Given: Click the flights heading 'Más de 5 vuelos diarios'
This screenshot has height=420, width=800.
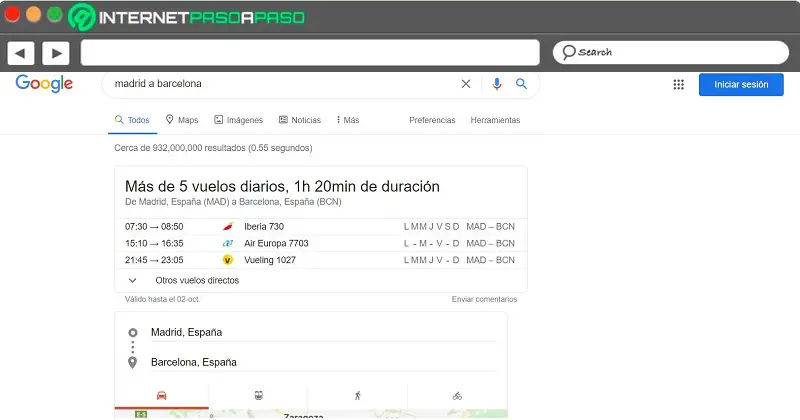Looking at the screenshot, I should pos(282,186).
